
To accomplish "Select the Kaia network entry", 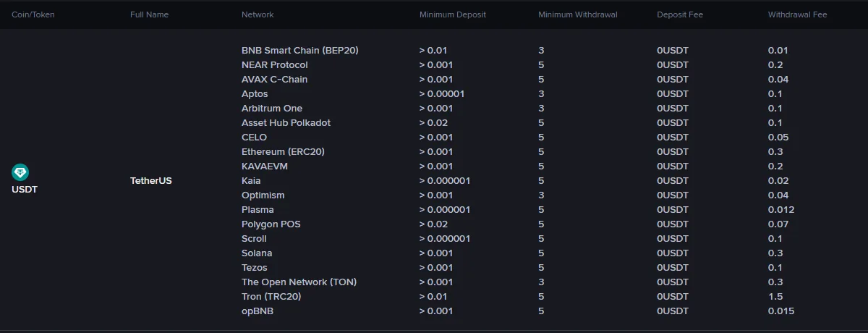I will (x=251, y=181).
